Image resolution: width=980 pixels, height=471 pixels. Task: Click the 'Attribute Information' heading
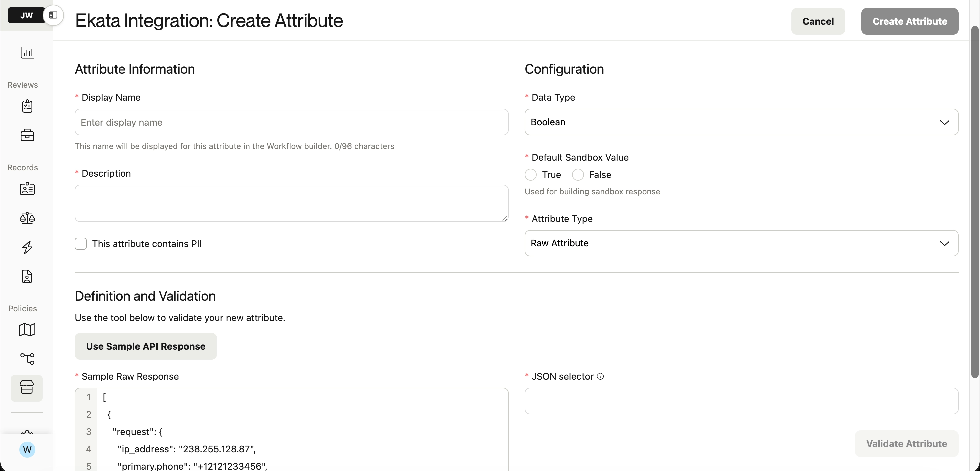135,69
